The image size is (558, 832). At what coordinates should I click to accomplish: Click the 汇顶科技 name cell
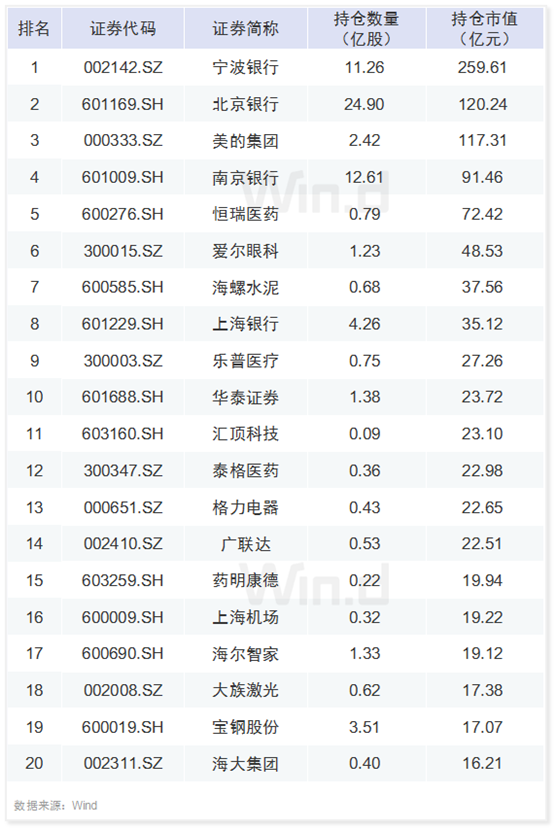(x=246, y=434)
